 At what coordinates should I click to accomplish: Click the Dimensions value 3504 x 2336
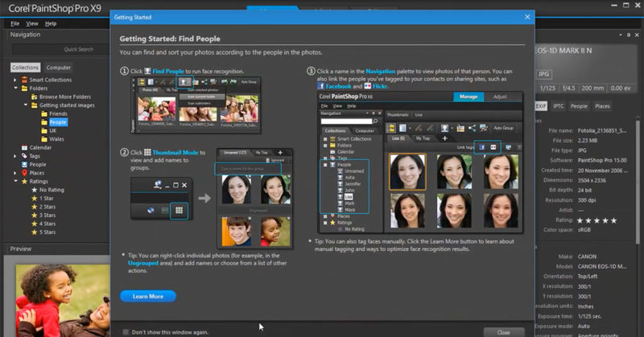[592, 180]
